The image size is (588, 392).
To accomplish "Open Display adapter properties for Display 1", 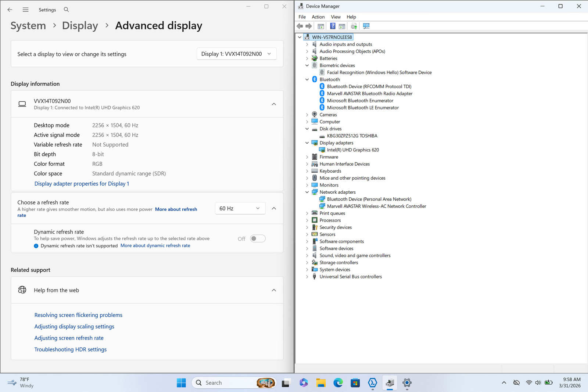I will (x=82, y=184).
